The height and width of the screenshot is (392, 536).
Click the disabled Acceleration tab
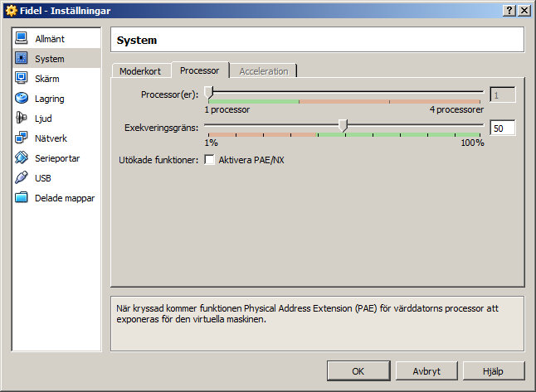(263, 71)
